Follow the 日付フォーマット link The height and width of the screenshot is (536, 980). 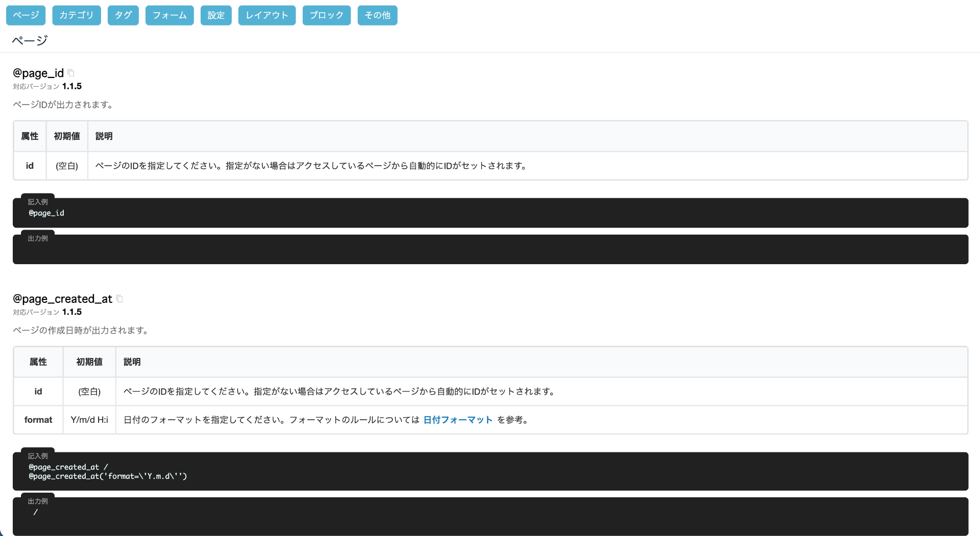pos(458,420)
